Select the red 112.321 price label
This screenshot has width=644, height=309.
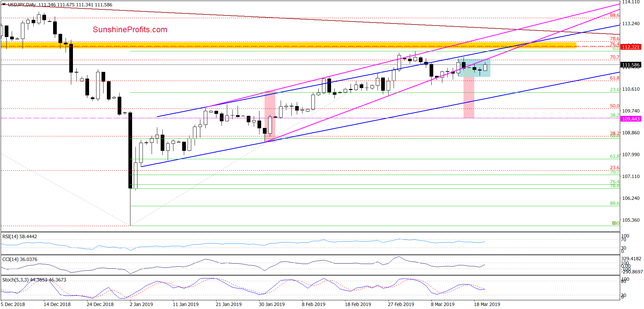[x=631, y=47]
